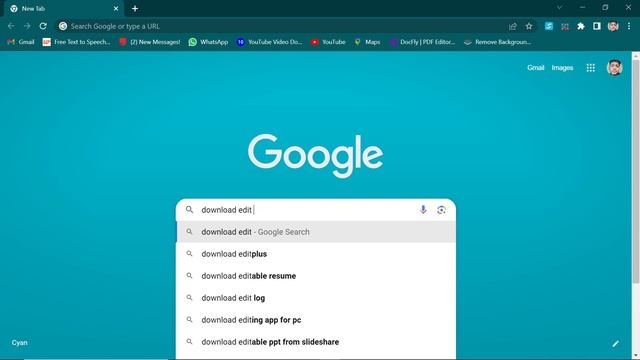The width and height of the screenshot is (640, 360).
Task: Open (2) New Messages bookmark
Action: tap(150, 42)
